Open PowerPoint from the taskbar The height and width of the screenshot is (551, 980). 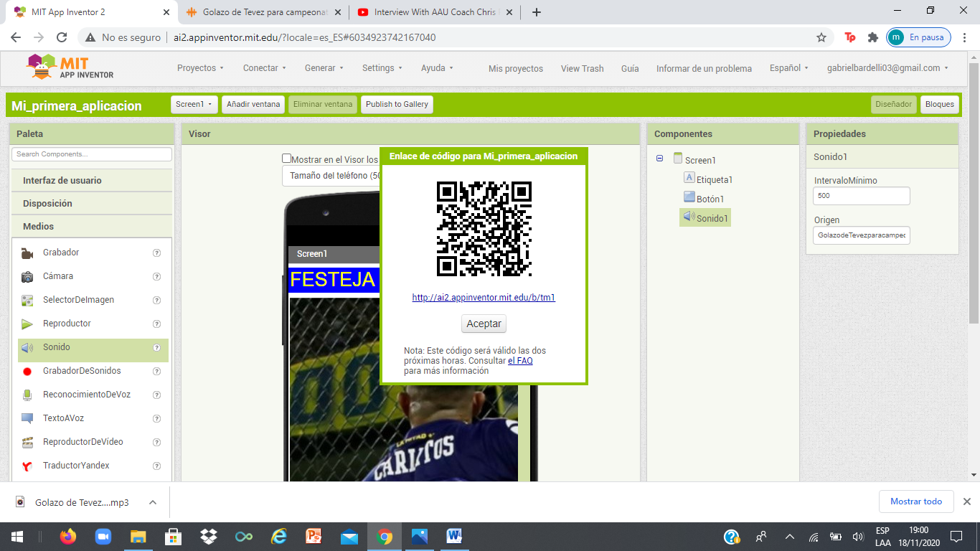pos(314,537)
